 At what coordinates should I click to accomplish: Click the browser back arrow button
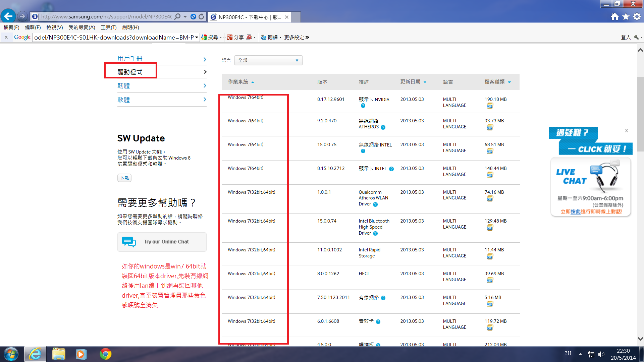8,16
